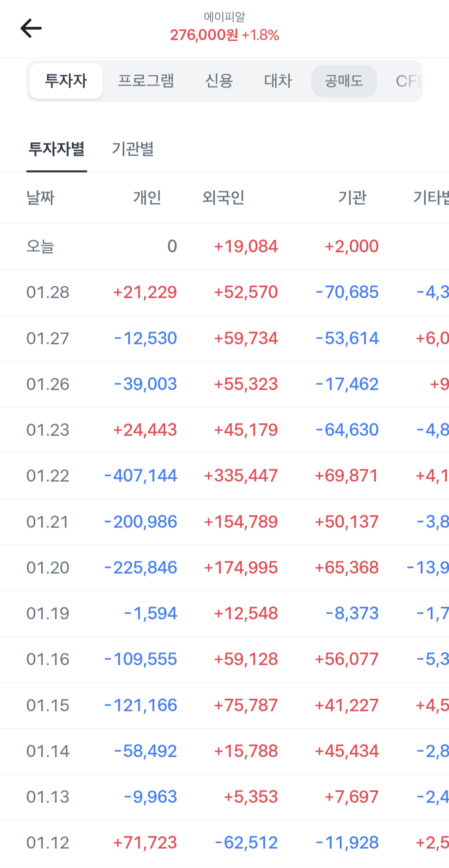449x868 pixels.
Task: Select the 투자자 segment tab
Action: click(x=66, y=81)
